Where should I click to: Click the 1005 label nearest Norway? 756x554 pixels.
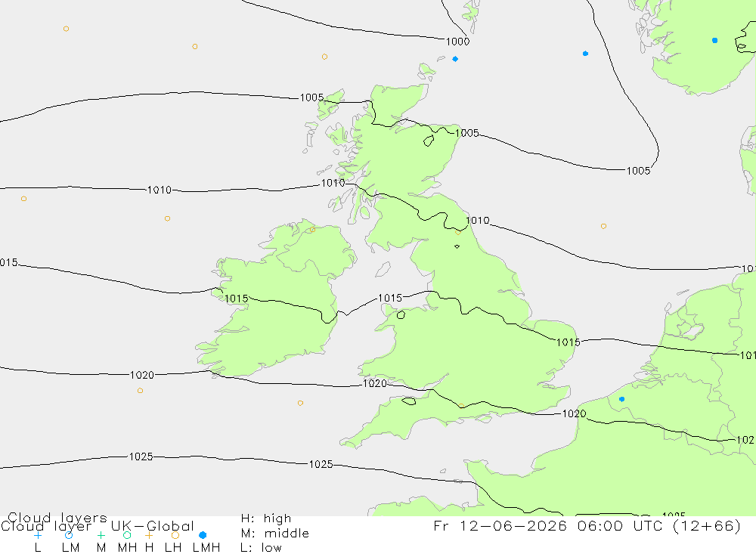point(638,171)
